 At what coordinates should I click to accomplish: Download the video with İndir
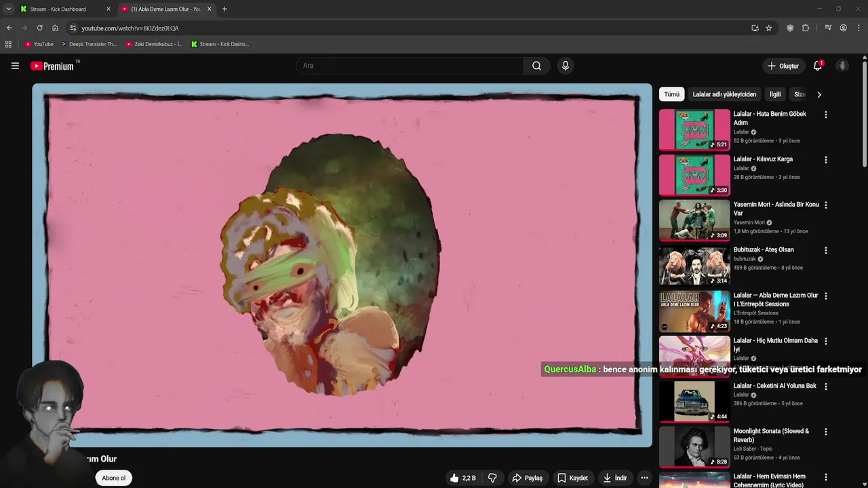[615, 478]
